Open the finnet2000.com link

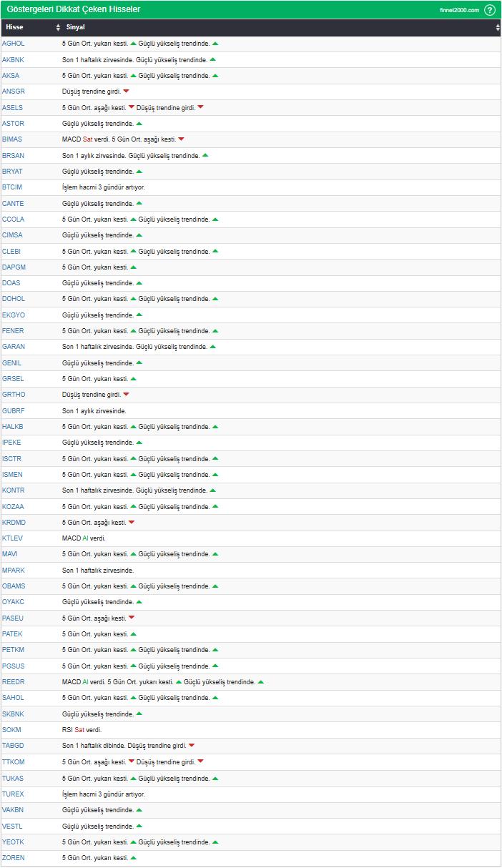[459, 10]
